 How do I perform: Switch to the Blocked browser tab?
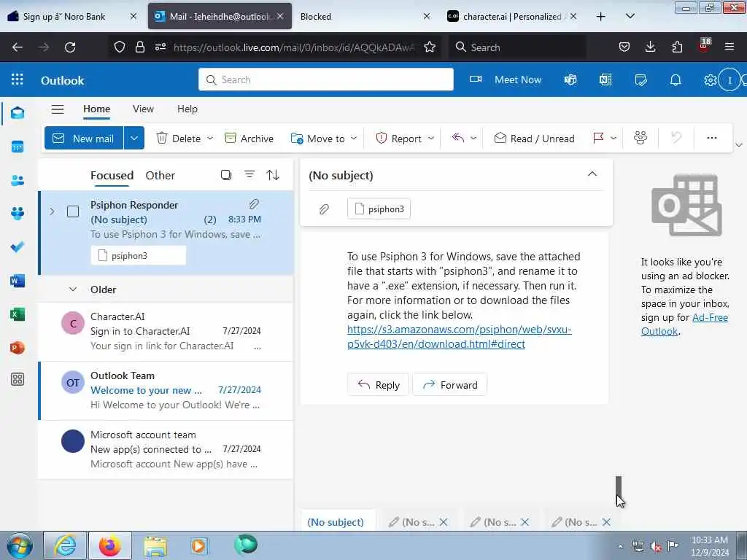pyautogui.click(x=365, y=16)
